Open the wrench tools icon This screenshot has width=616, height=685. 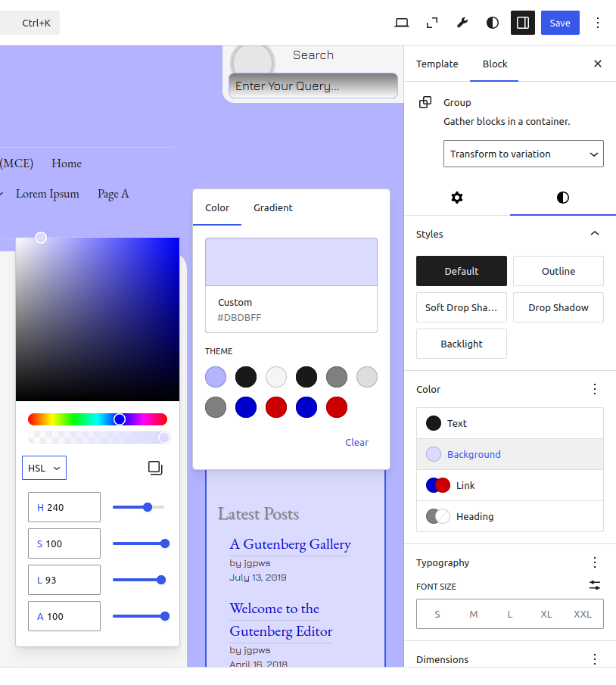[x=462, y=23]
